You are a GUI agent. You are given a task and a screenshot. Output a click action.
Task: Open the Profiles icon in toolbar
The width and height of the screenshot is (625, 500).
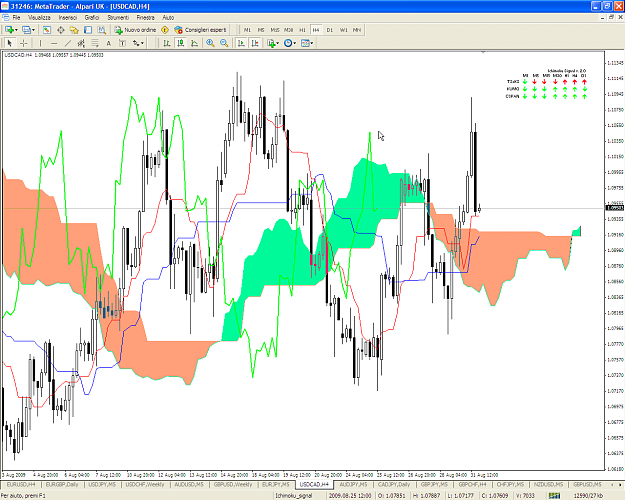(x=27, y=30)
